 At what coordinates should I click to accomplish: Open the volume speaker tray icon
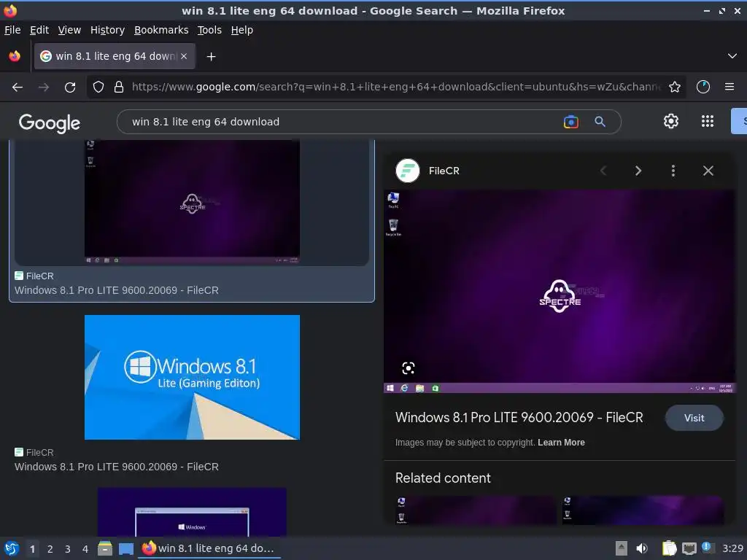(x=642, y=548)
